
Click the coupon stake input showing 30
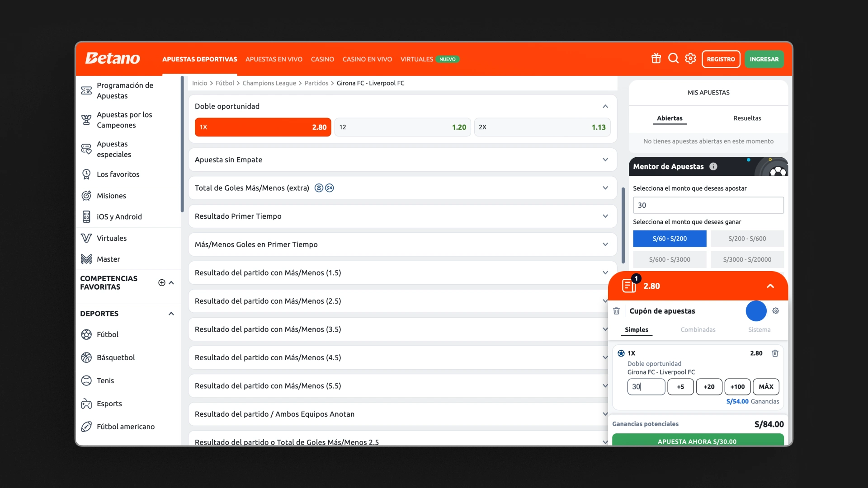click(x=646, y=387)
